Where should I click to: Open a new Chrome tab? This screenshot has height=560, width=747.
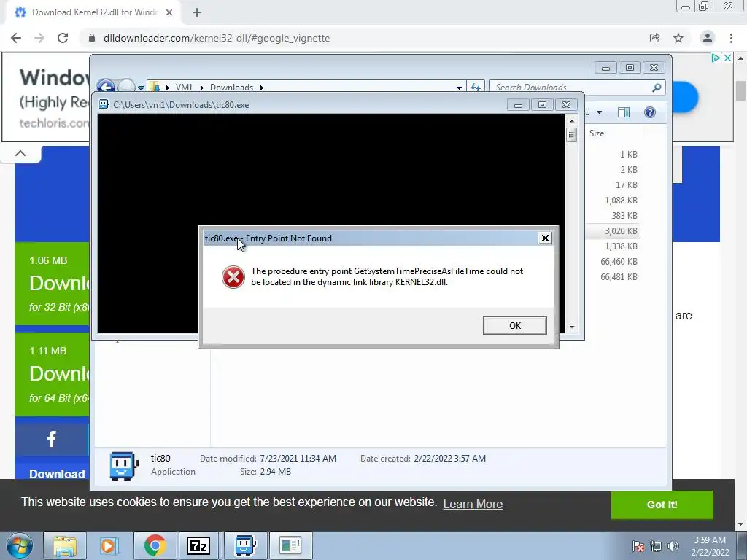pos(197,12)
